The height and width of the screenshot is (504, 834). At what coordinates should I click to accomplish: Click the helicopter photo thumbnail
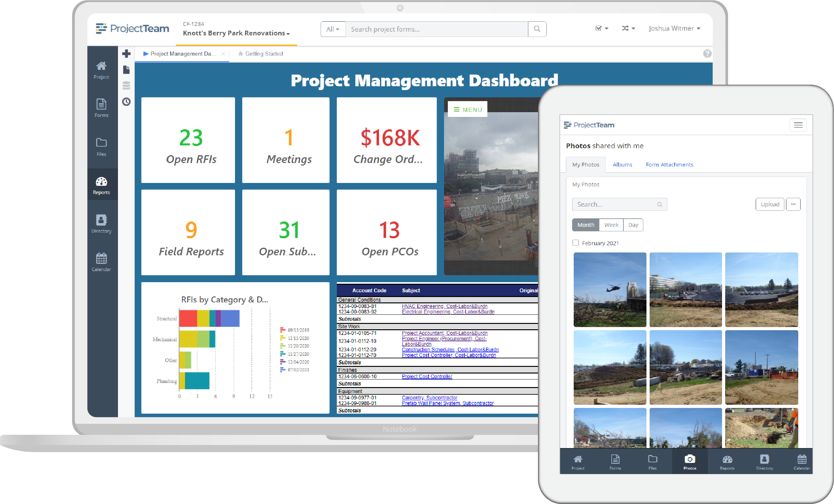click(610, 289)
